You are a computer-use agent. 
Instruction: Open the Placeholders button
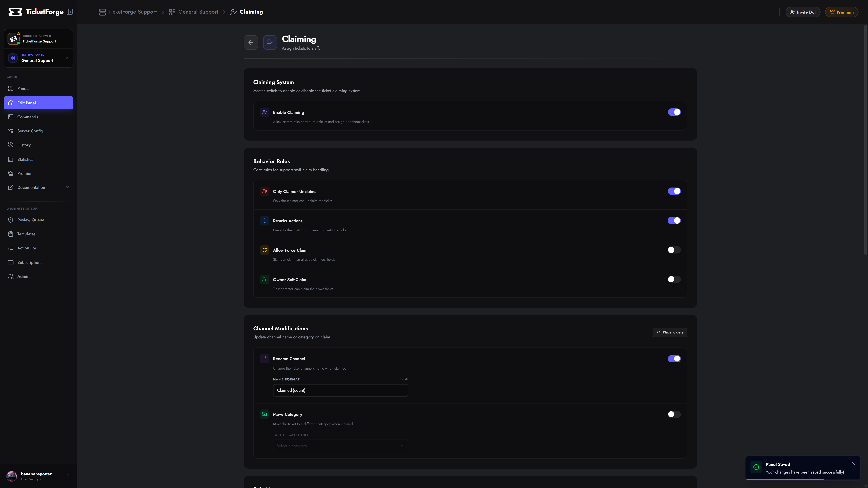pos(670,332)
